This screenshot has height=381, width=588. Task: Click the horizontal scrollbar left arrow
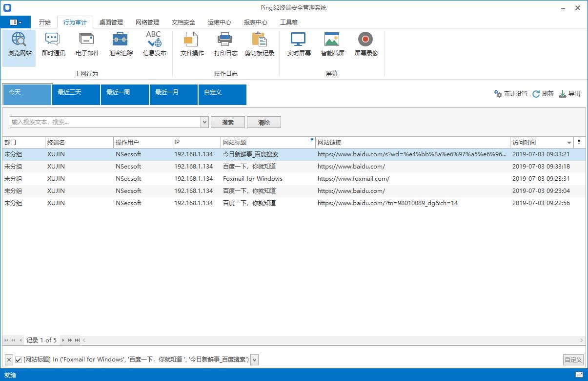point(84,340)
